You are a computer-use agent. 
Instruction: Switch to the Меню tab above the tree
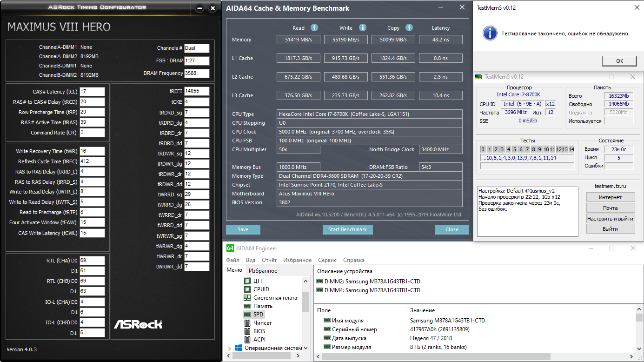click(234, 270)
